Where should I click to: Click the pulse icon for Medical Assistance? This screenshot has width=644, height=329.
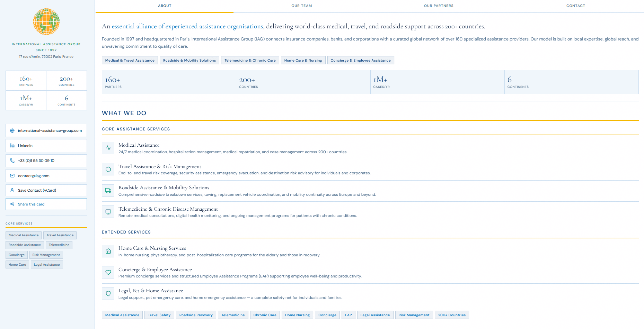[x=108, y=148]
